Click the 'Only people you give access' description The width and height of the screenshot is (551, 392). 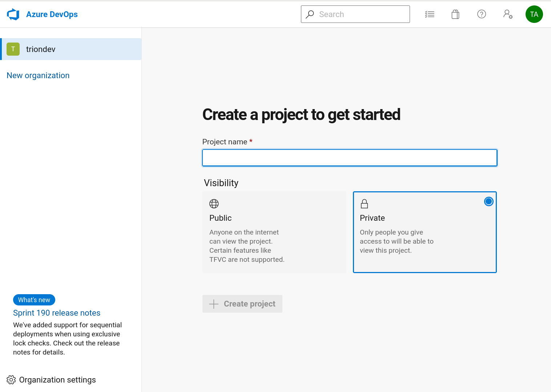point(397,241)
